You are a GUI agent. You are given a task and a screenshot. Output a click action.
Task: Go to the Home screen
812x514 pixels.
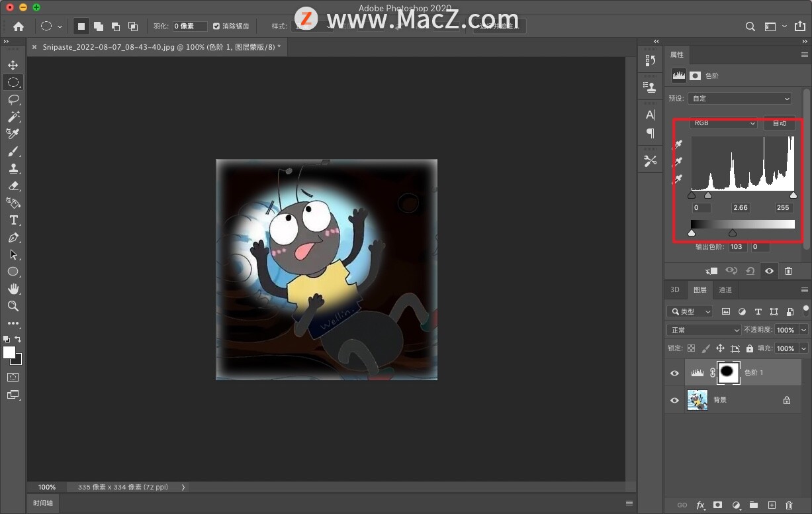coord(19,26)
